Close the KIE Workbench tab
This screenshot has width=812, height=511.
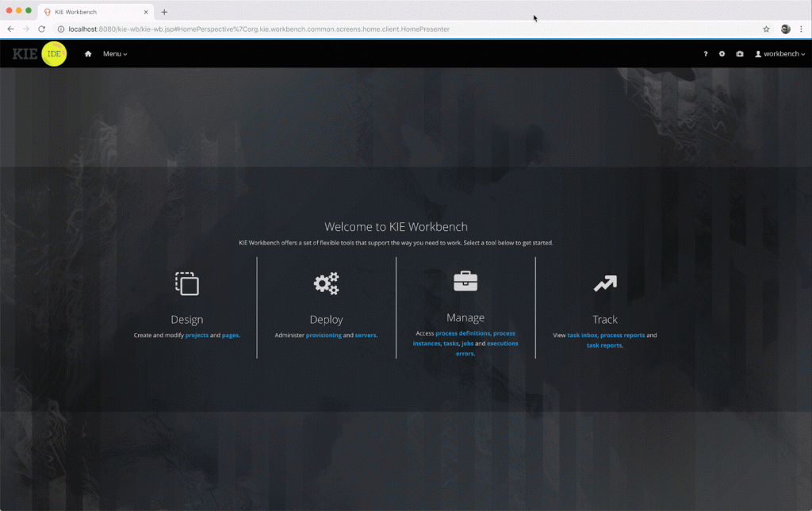(146, 12)
